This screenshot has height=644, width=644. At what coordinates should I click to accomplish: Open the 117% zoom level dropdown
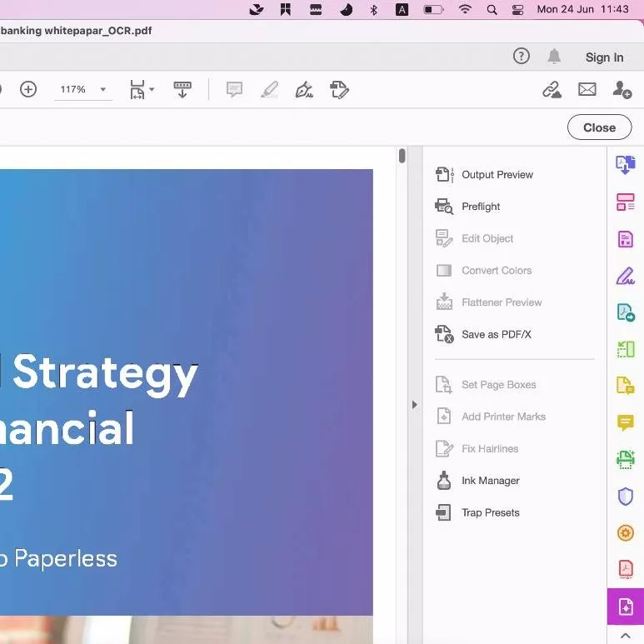click(x=103, y=90)
